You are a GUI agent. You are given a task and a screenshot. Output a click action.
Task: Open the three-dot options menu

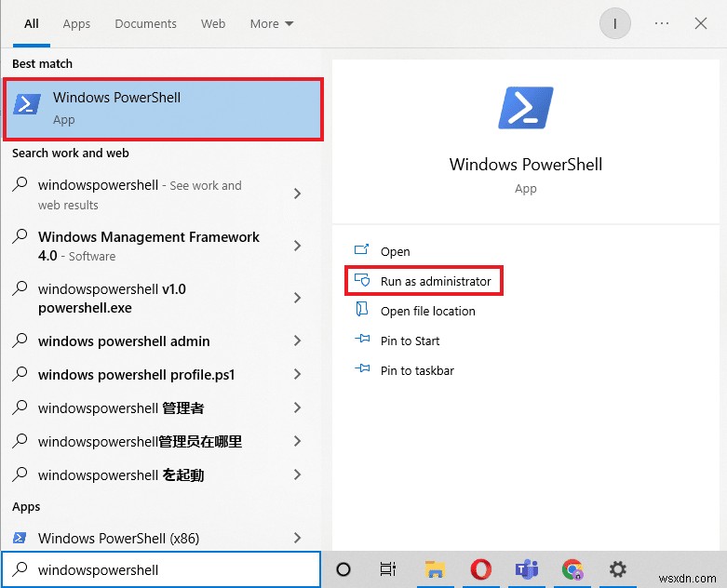pyautogui.click(x=662, y=23)
